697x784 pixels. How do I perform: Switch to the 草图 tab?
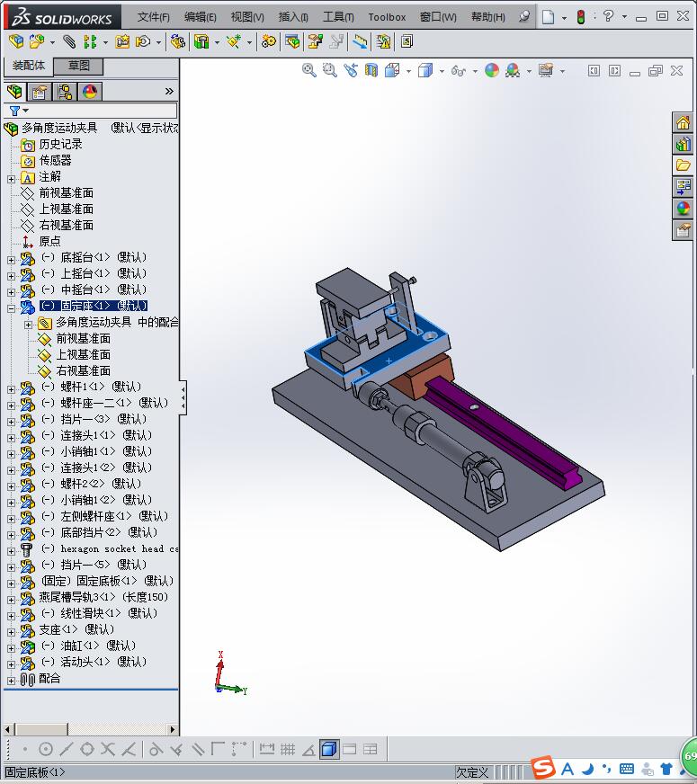click(78, 66)
